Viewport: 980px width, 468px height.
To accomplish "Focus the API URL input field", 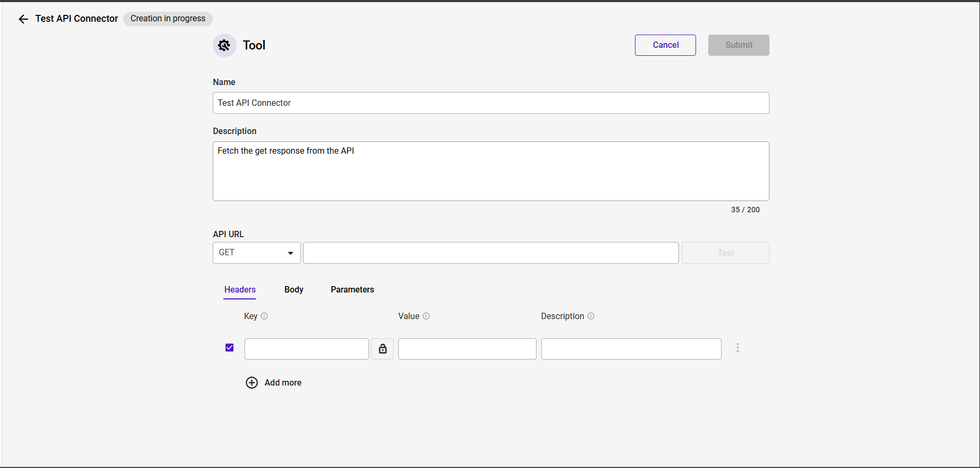I will pyautogui.click(x=490, y=253).
